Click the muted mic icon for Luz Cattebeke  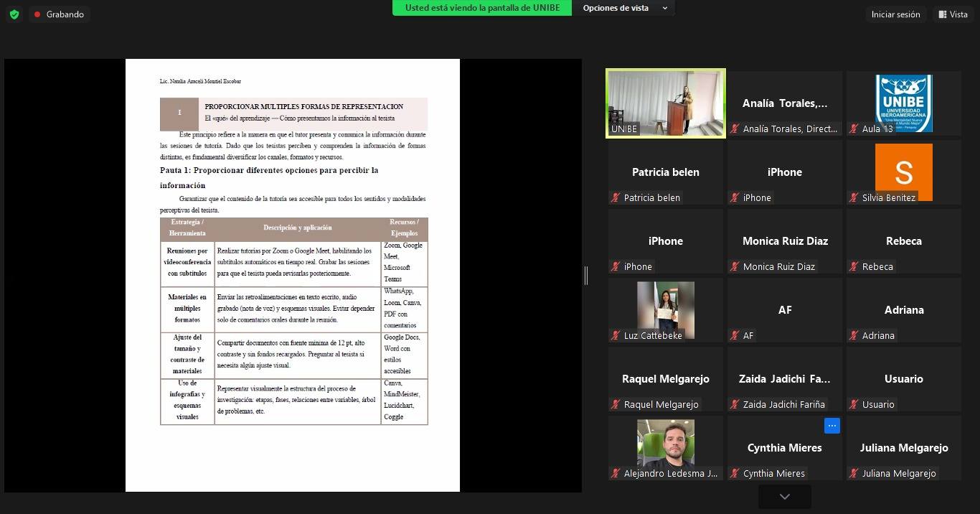click(616, 336)
